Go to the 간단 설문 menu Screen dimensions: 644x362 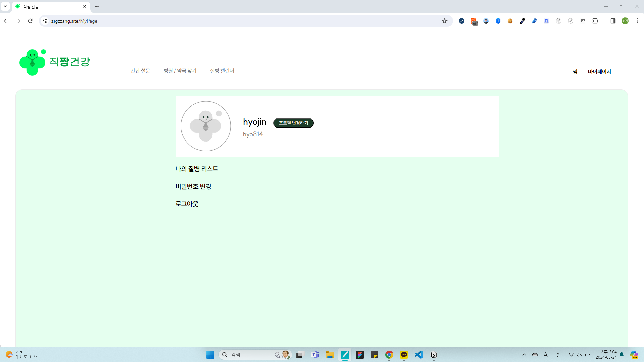coord(140,71)
